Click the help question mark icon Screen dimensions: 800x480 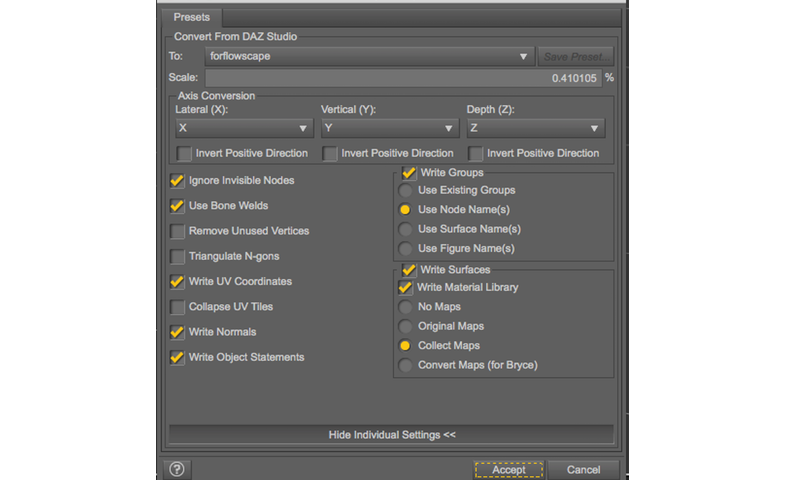point(177,469)
